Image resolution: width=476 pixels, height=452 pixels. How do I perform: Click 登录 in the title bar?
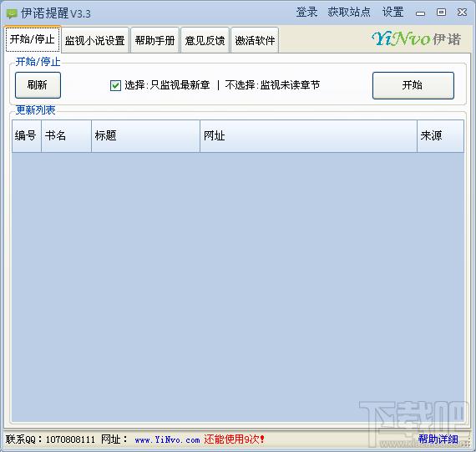(306, 13)
